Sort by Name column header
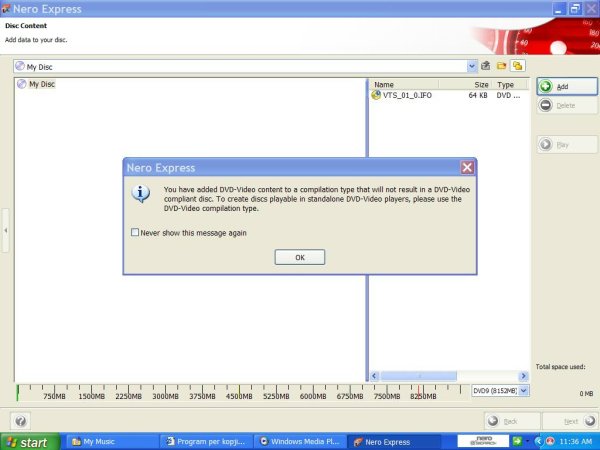 pyautogui.click(x=404, y=85)
